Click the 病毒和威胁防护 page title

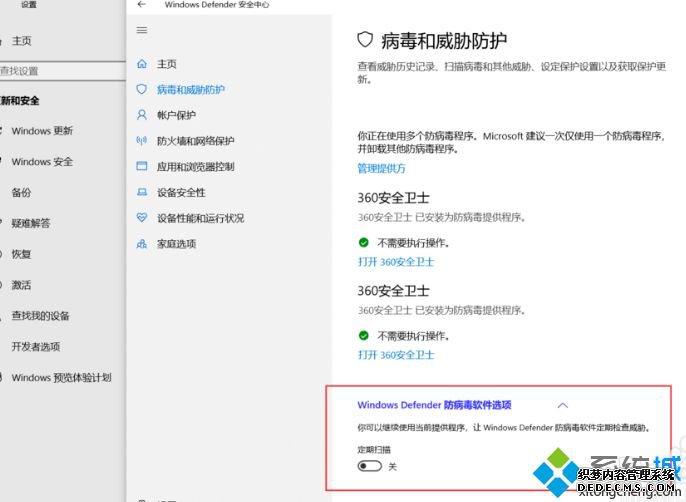point(444,41)
